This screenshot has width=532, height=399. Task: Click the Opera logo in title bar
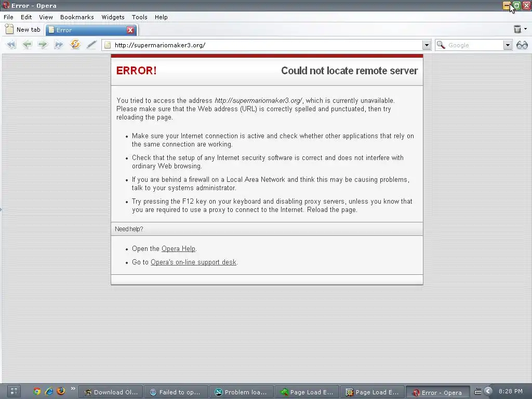click(6, 5)
